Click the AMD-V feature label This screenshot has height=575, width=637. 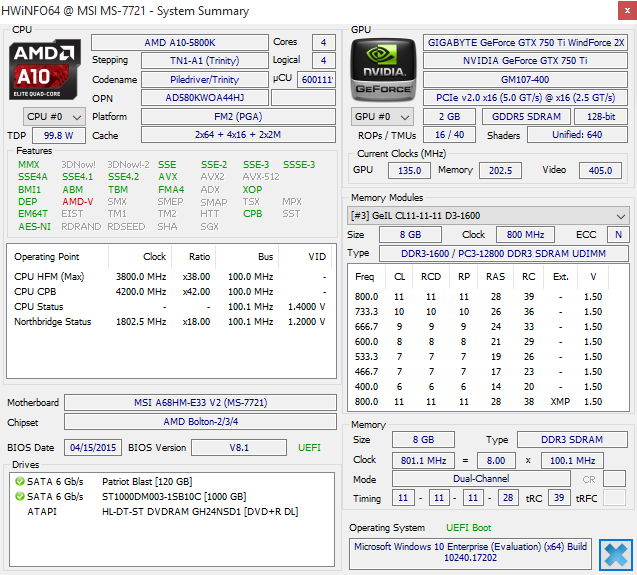(x=78, y=202)
